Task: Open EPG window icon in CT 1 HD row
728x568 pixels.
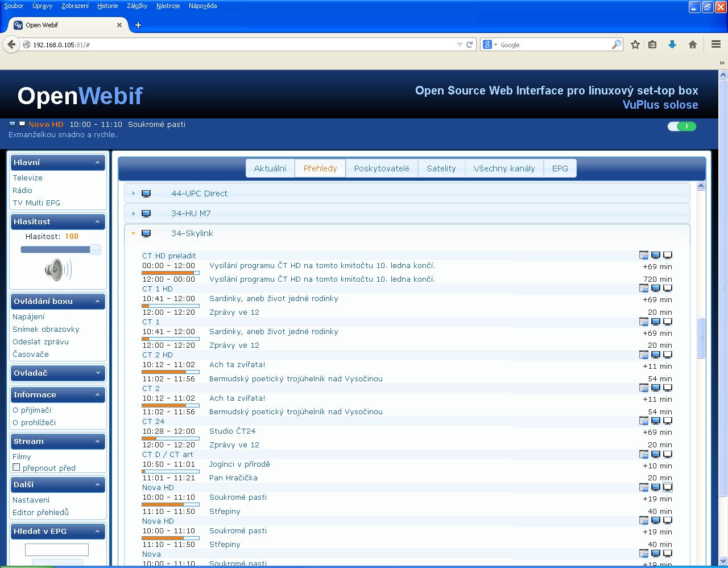Action: [x=644, y=288]
